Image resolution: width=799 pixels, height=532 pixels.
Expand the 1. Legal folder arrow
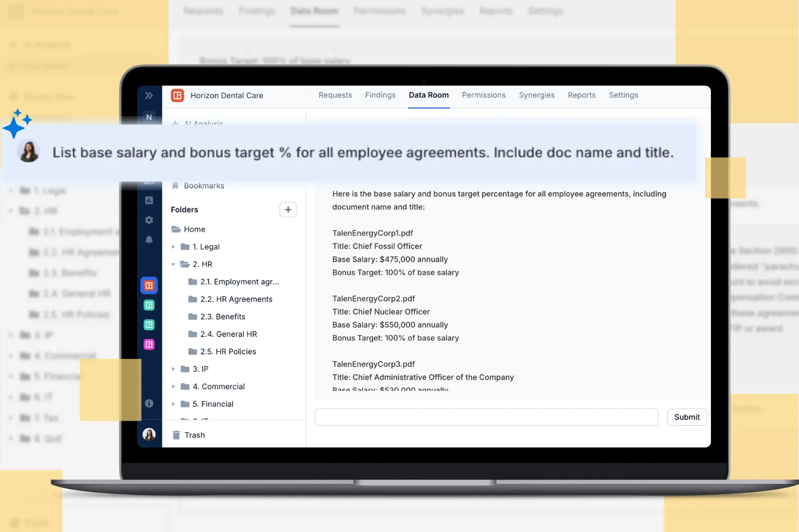tap(173, 247)
